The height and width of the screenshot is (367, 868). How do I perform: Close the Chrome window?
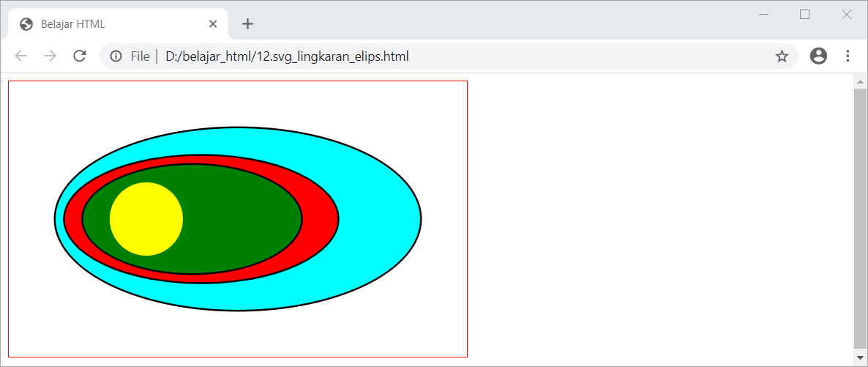click(x=847, y=15)
